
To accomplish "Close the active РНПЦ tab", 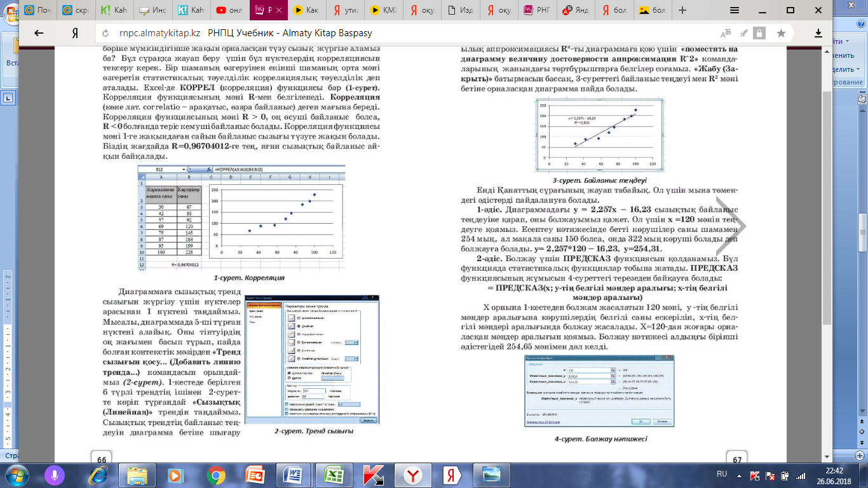I will point(280,10).
